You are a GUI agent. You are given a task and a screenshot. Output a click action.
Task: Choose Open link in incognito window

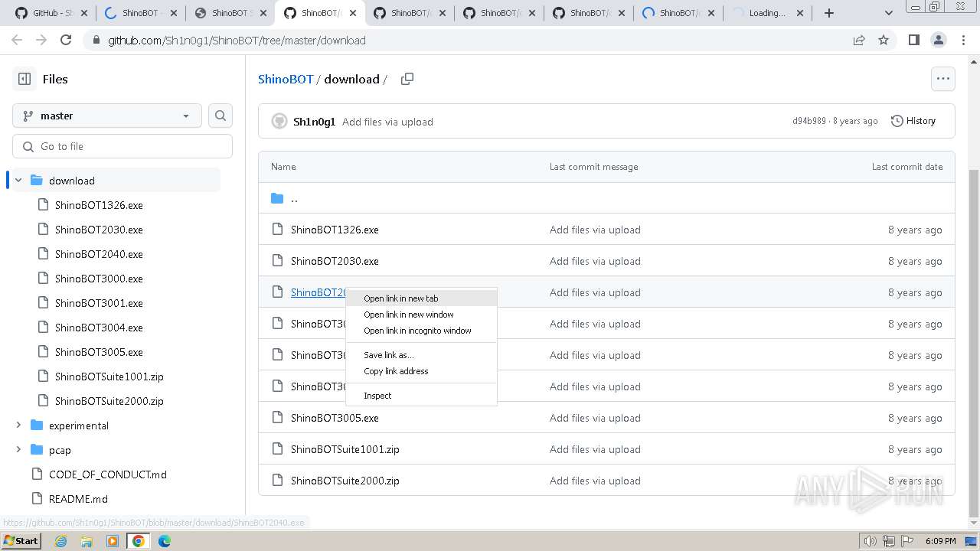pyautogui.click(x=421, y=331)
